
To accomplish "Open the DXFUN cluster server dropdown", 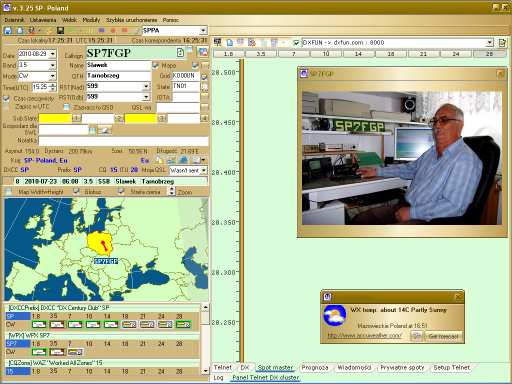I will click(x=489, y=43).
